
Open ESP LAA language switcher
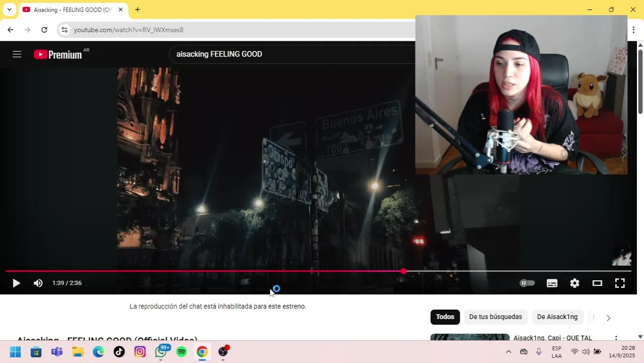[556, 352]
